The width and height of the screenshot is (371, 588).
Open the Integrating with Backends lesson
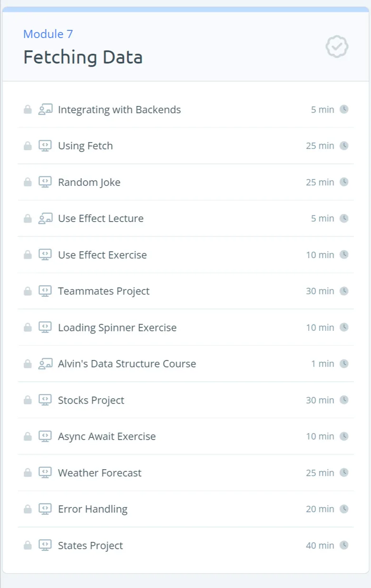click(x=185, y=109)
